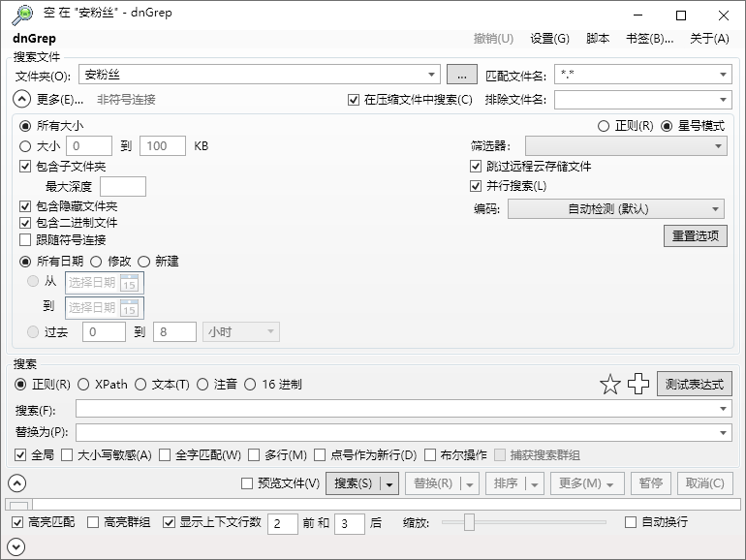This screenshot has width=746, height=560.
Task: Click 搜索(S) button
Action: (x=353, y=483)
